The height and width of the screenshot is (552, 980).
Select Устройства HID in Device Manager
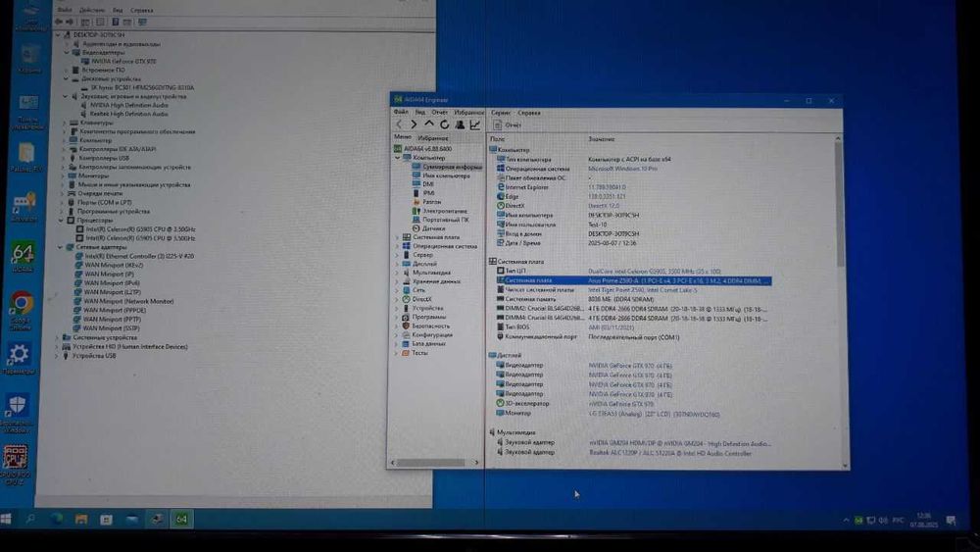[124, 347]
